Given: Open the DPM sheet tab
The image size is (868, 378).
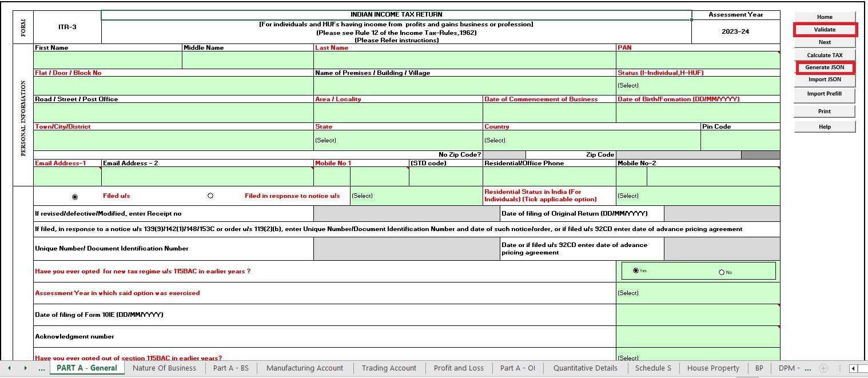Looking at the screenshot, I should tap(790, 368).
